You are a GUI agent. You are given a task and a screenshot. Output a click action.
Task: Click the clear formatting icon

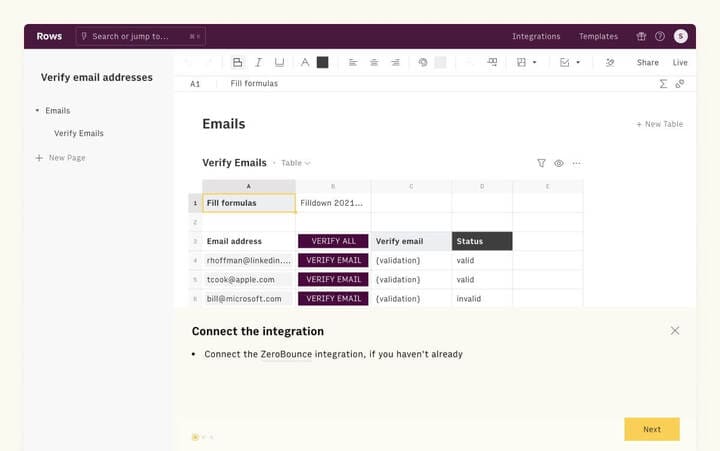tap(610, 62)
